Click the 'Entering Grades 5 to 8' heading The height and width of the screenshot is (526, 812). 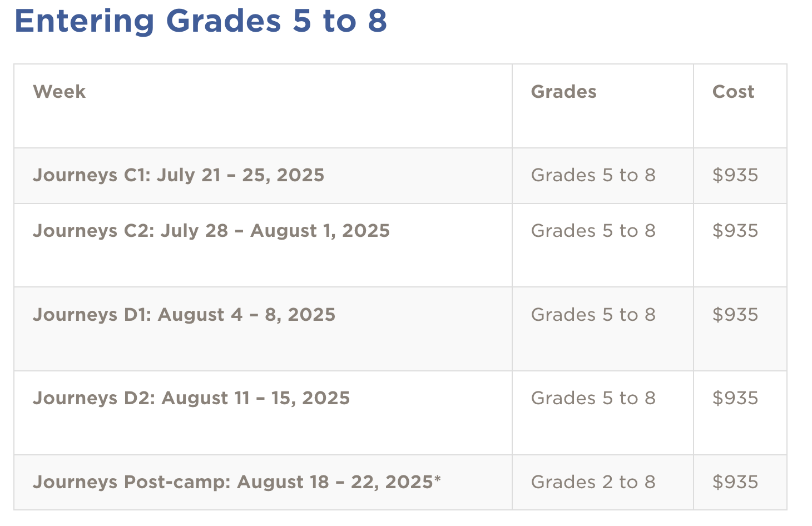tap(200, 21)
